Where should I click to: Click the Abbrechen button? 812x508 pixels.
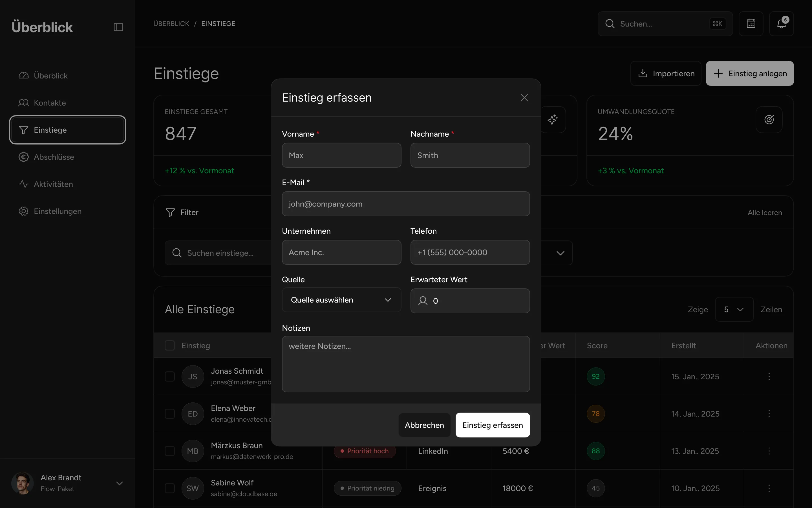tap(424, 425)
